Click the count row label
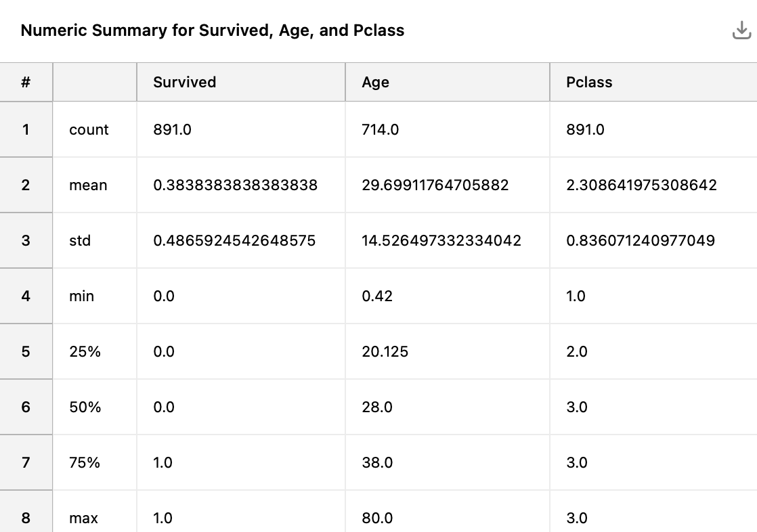 (x=88, y=129)
